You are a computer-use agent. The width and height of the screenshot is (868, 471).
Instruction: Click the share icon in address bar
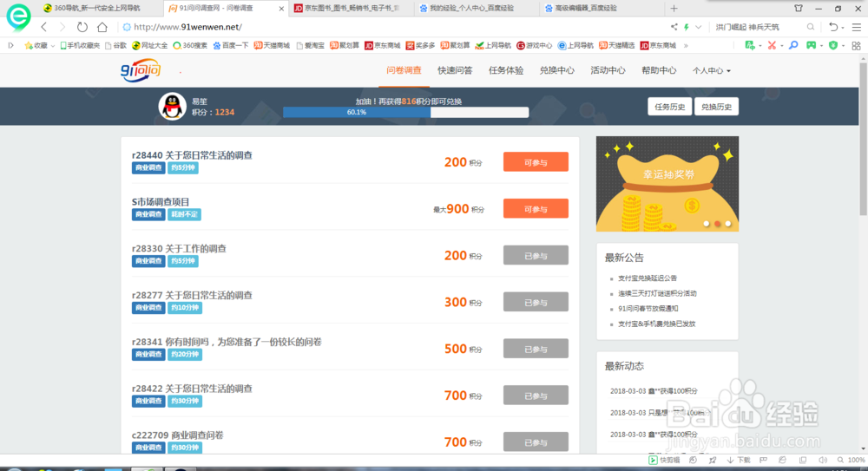pos(674,27)
